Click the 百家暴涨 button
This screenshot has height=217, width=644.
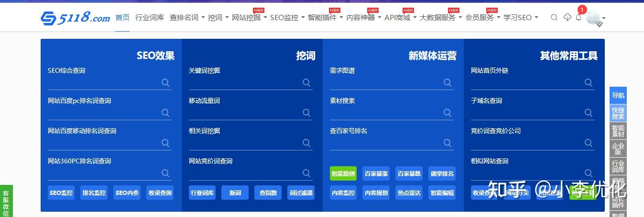376,173
